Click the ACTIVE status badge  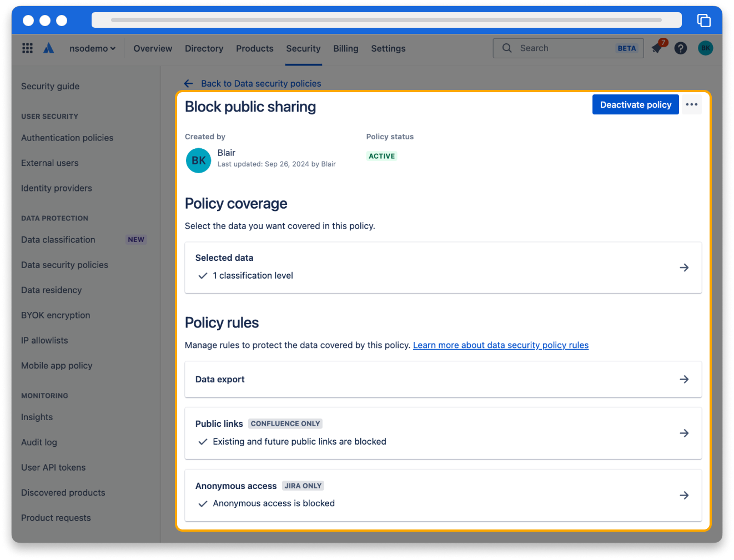pyautogui.click(x=381, y=156)
